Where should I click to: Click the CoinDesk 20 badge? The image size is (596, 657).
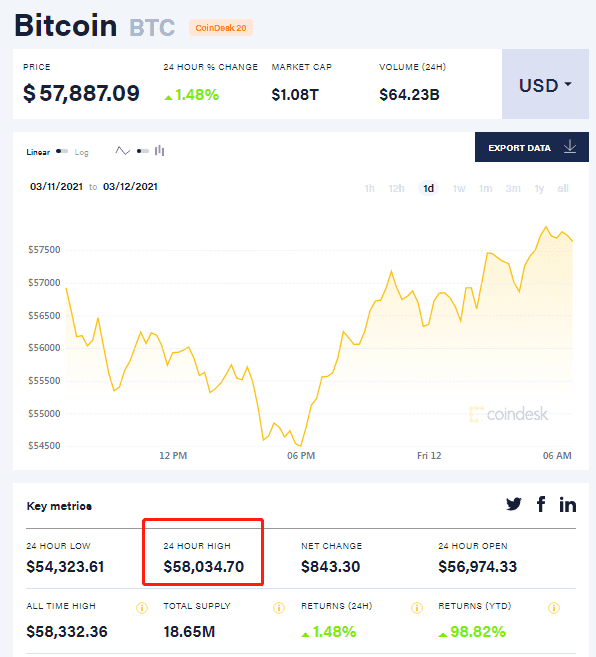pyautogui.click(x=221, y=28)
